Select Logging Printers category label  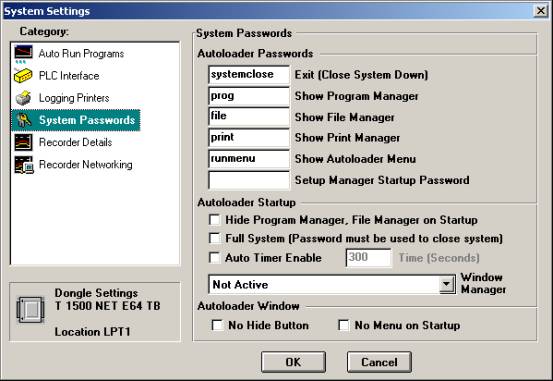74,98
